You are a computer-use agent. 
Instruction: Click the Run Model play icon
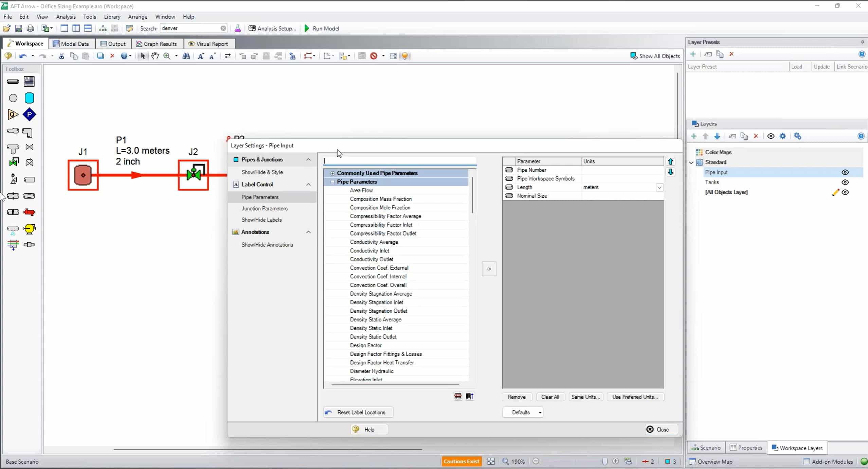307,28
